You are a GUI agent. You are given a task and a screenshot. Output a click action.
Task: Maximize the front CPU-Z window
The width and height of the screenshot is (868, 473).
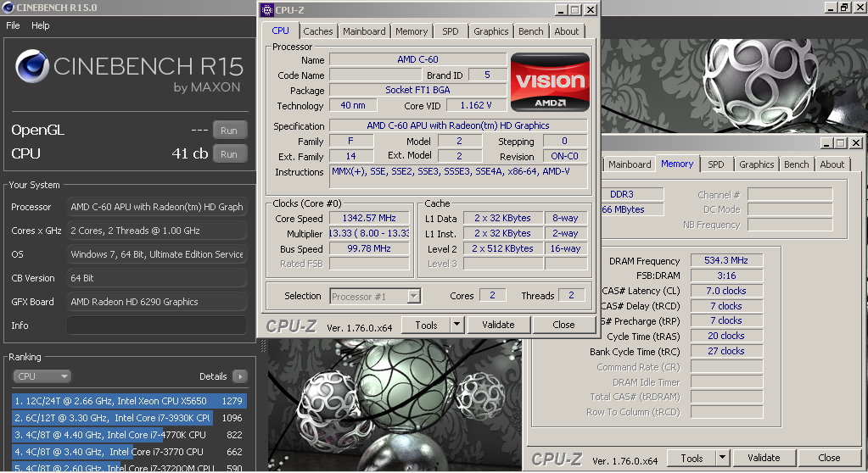[x=575, y=10]
